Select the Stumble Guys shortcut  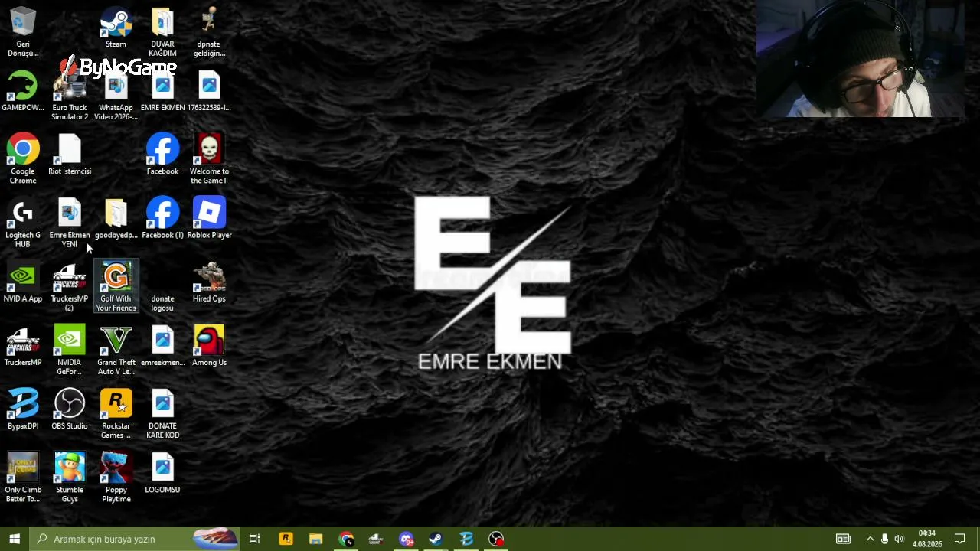70,478
